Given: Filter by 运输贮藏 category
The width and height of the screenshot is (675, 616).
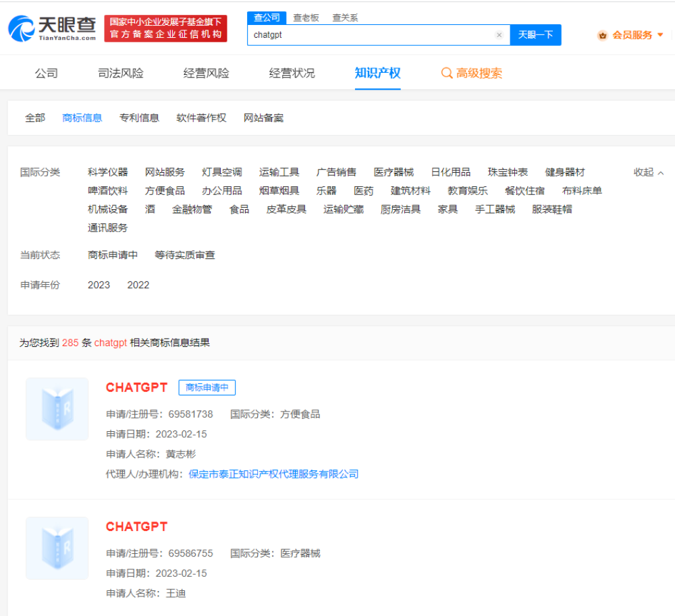Looking at the screenshot, I should [344, 209].
